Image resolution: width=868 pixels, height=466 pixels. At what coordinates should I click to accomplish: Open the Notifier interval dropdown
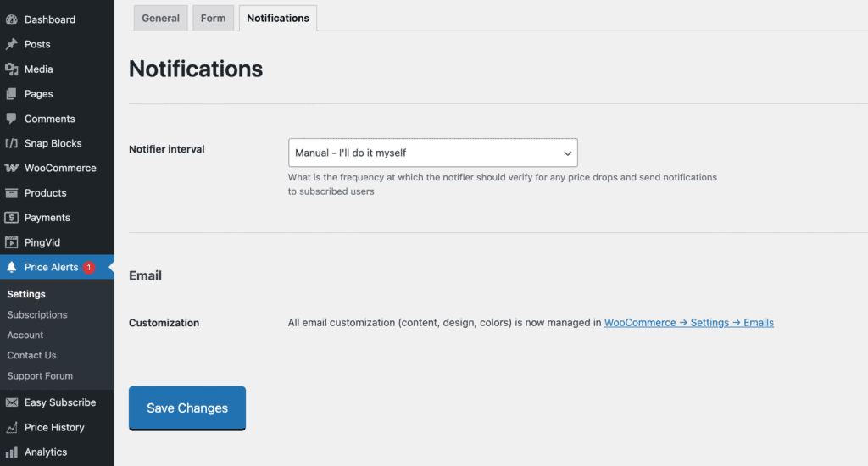pos(432,153)
